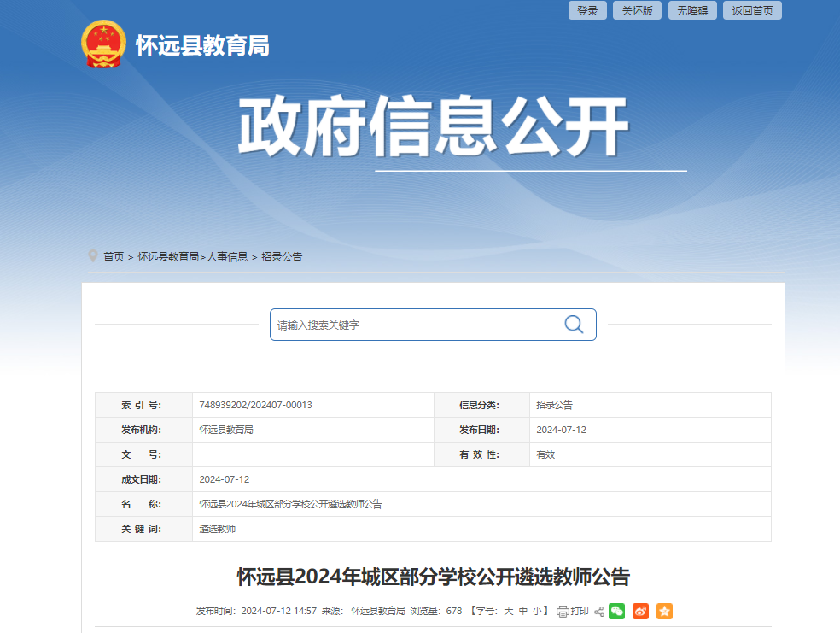
Task: Set font size to 中
Action: (523, 611)
